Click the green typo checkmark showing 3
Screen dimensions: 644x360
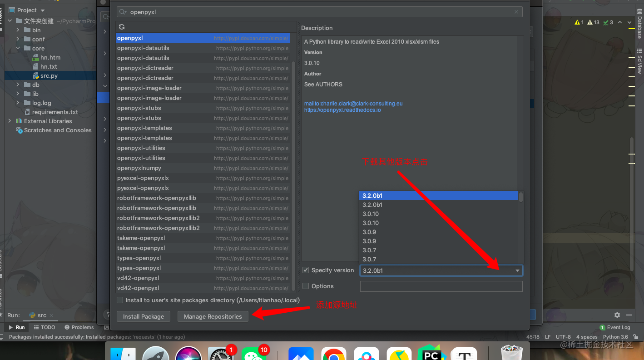point(608,22)
